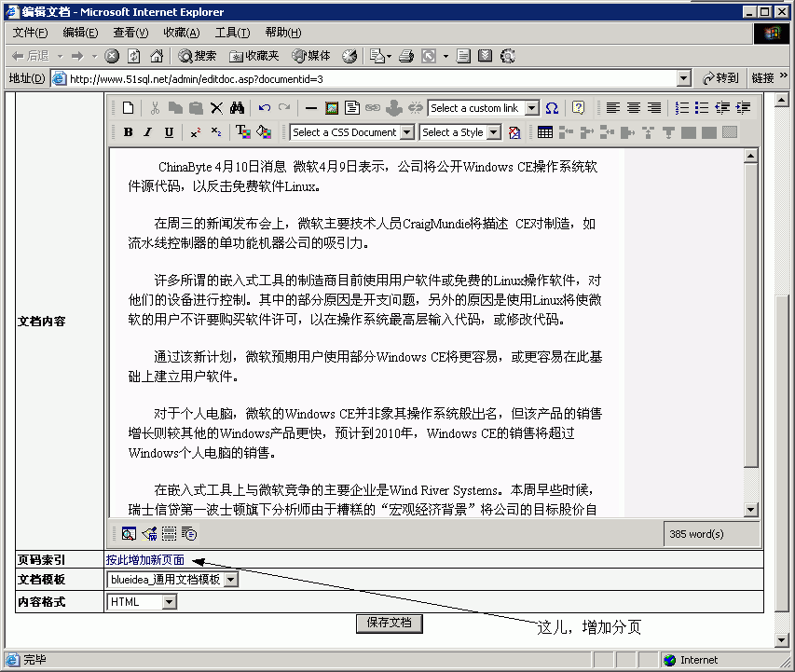Insert a horizontal rule line
795x672 pixels.
coord(310,108)
